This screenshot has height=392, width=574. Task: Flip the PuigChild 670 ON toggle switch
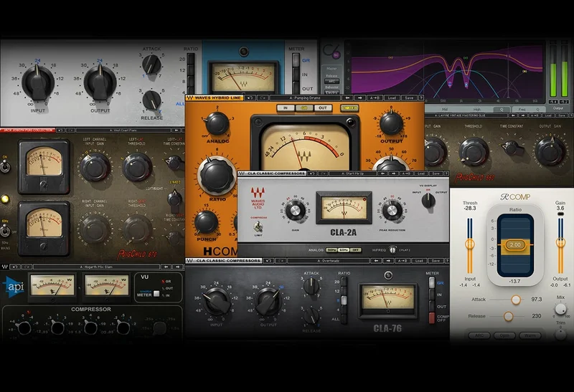[x=5, y=166]
